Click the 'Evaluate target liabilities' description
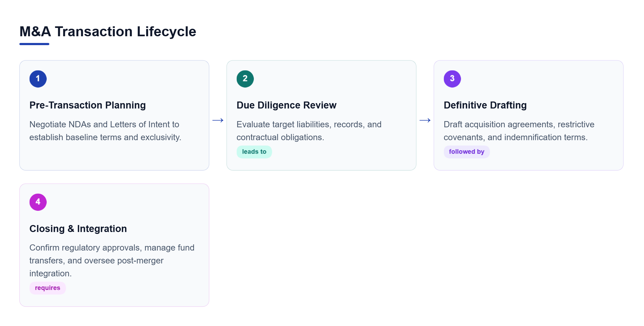The height and width of the screenshot is (326, 644). 309,131
